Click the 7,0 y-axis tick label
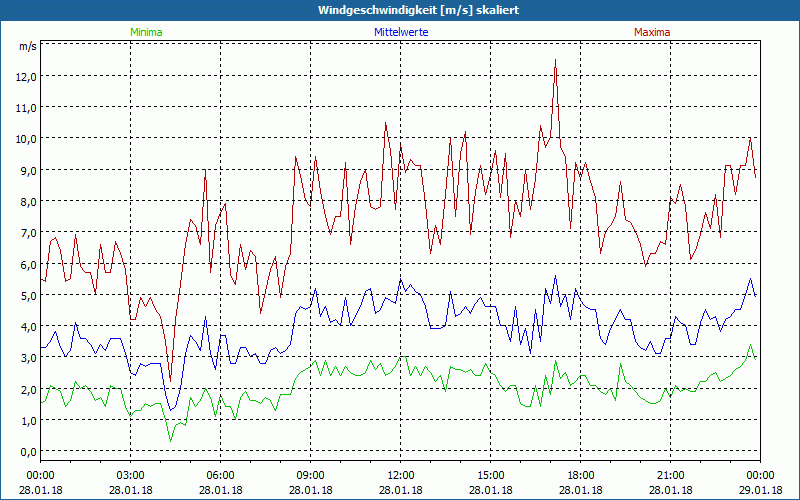This screenshot has width=800, height=500. click(x=27, y=233)
